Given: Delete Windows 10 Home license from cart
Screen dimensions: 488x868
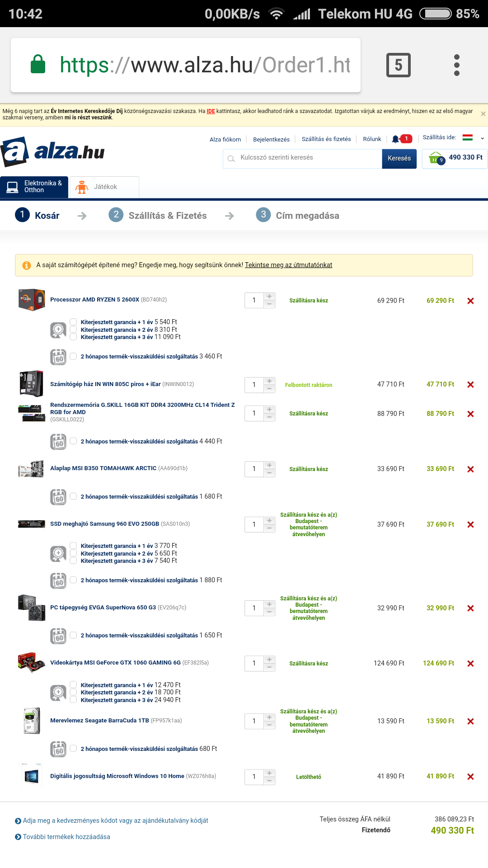Looking at the screenshot, I should [x=470, y=777].
